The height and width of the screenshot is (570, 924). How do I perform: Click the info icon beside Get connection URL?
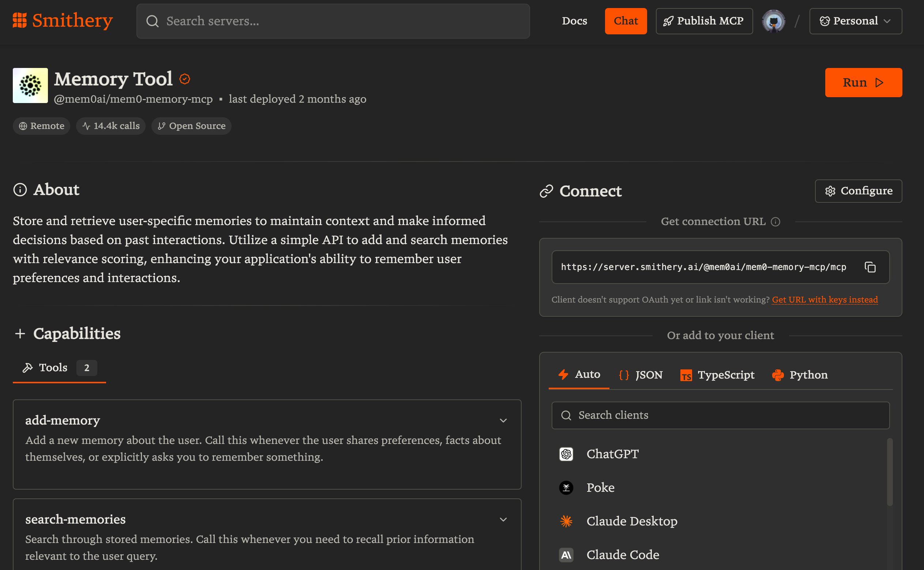point(775,222)
